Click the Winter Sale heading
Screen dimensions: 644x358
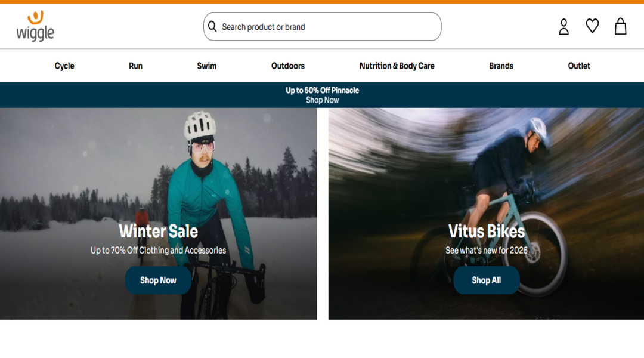click(158, 231)
